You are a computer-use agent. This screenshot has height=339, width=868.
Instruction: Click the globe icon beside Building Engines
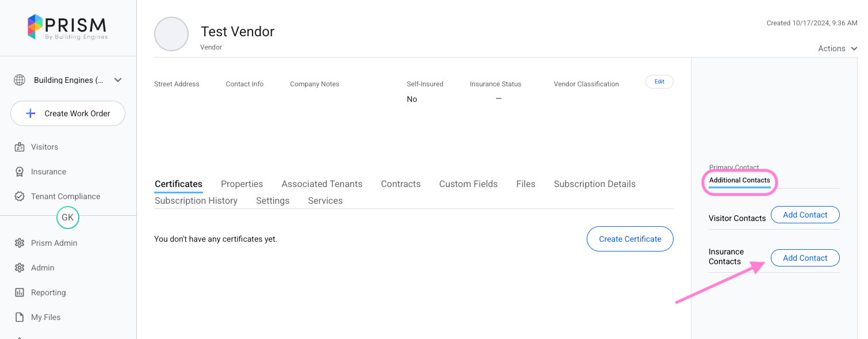(20, 80)
